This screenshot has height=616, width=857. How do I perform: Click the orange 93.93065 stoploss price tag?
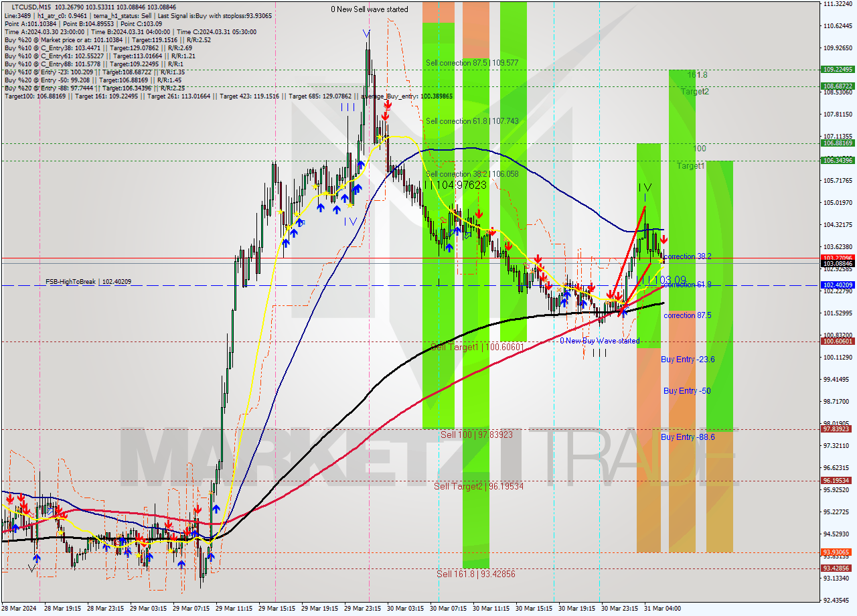[x=837, y=552]
